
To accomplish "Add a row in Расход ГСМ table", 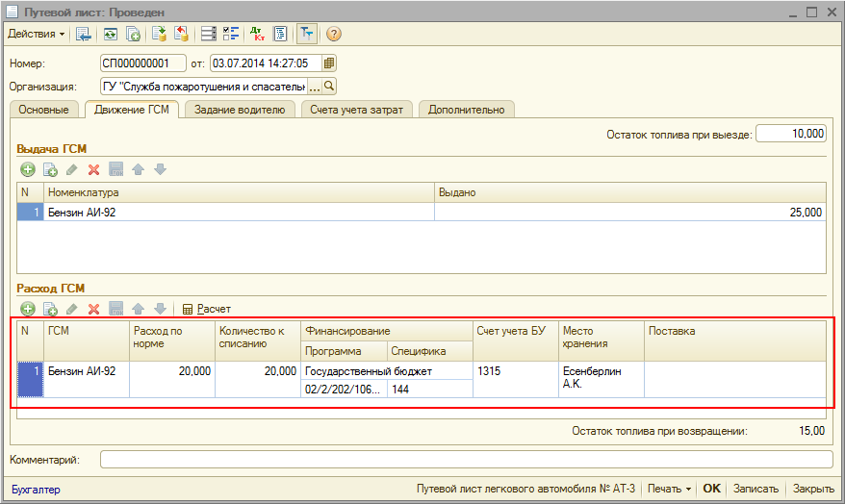I will [x=28, y=309].
